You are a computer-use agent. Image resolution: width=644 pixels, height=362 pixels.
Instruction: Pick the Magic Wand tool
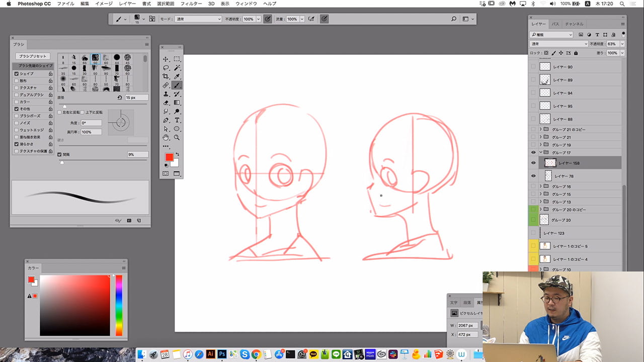[177, 67]
